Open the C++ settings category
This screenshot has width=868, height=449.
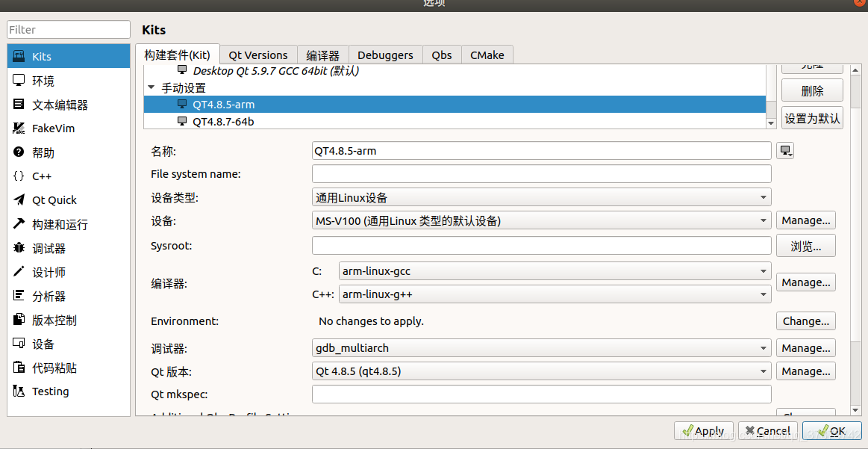[x=69, y=176]
